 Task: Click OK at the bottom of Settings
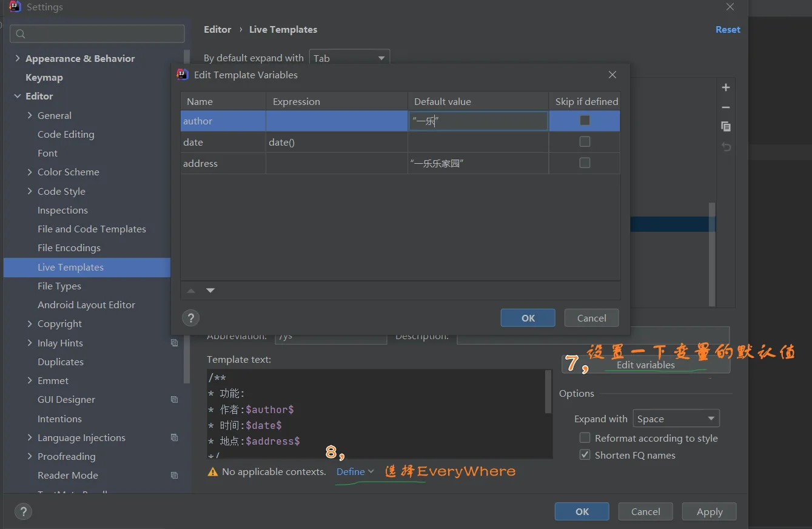tap(582, 511)
